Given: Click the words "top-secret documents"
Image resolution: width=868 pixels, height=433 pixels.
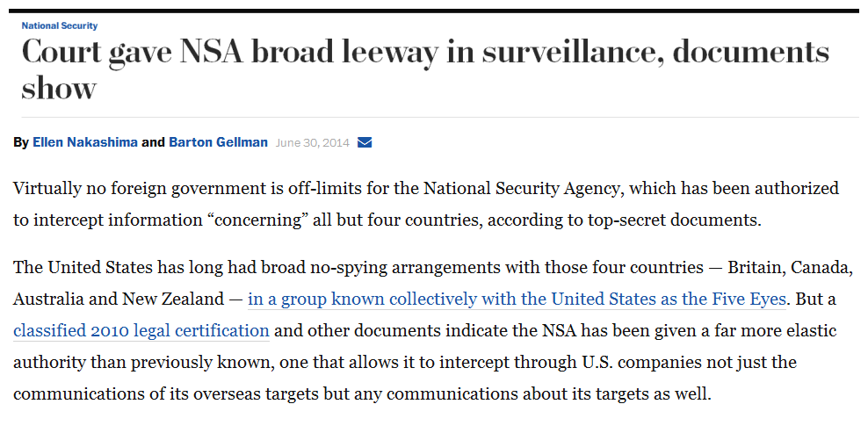Looking at the screenshot, I should 683,220.
